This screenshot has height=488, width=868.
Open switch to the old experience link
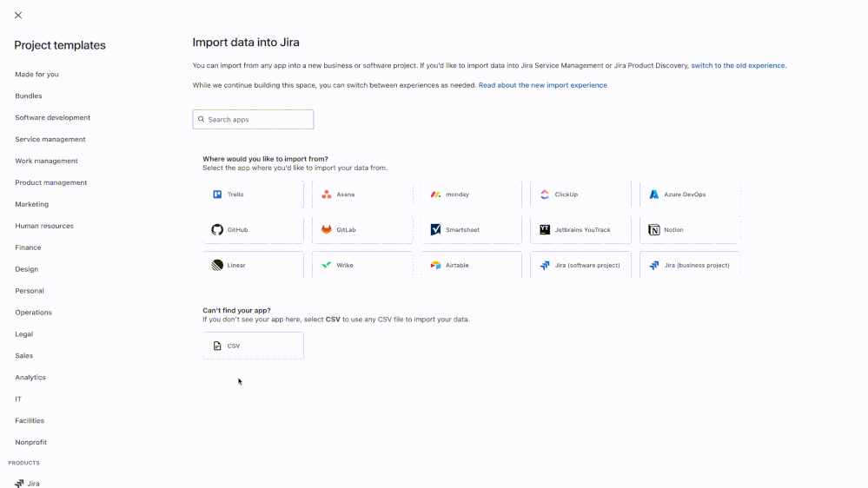738,65
